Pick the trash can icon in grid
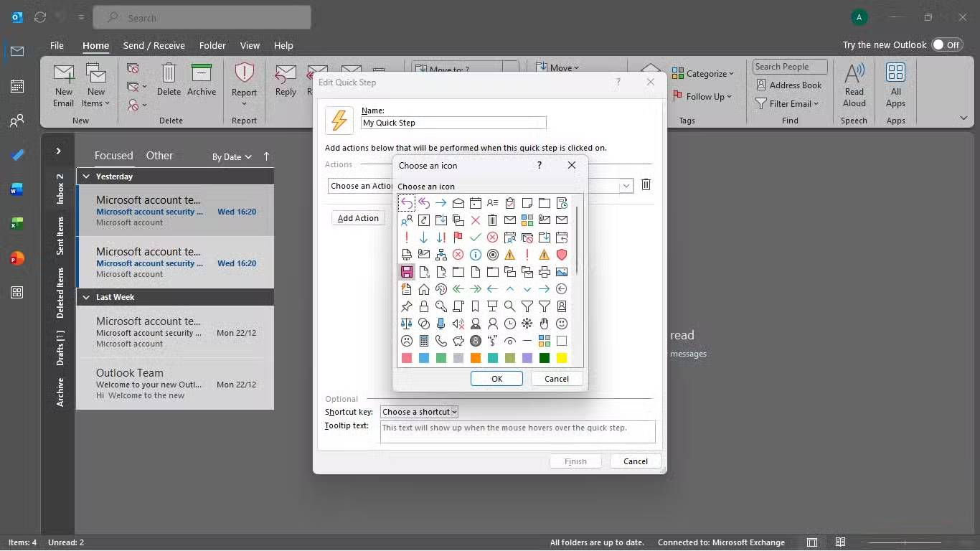Image resolution: width=980 pixels, height=551 pixels. pyautogui.click(x=493, y=220)
